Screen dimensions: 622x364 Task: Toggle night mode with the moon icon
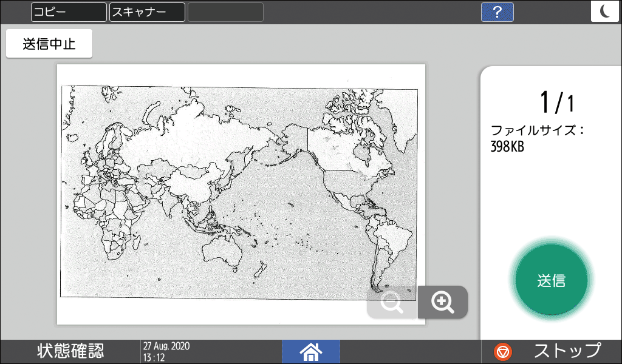click(605, 11)
